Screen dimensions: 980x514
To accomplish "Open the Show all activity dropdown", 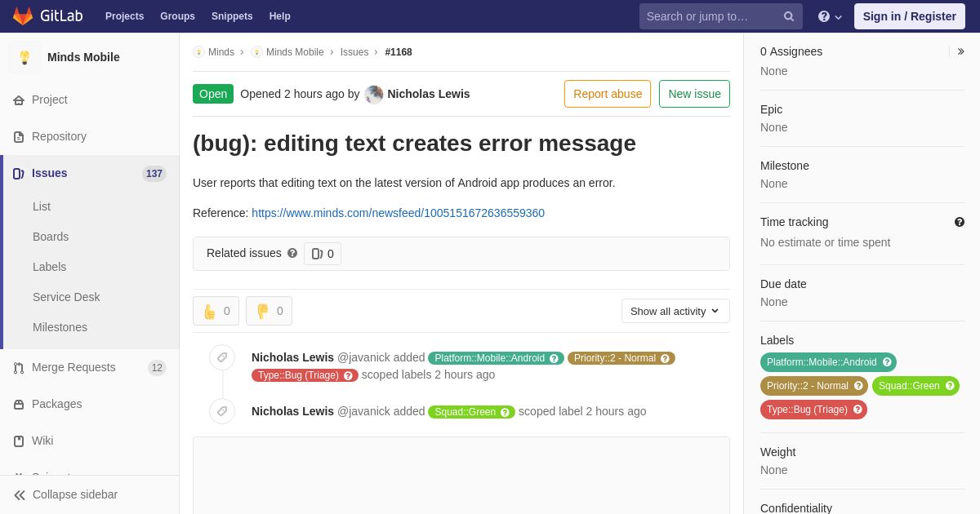I will [675, 311].
